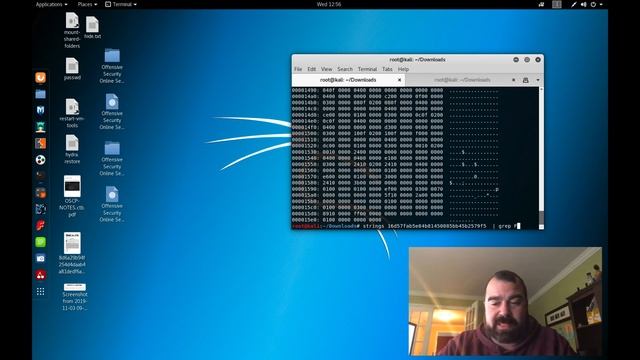Click the new tab button in terminal
Image resolution: width=640 pixels, height=360 pixels.
point(525,80)
